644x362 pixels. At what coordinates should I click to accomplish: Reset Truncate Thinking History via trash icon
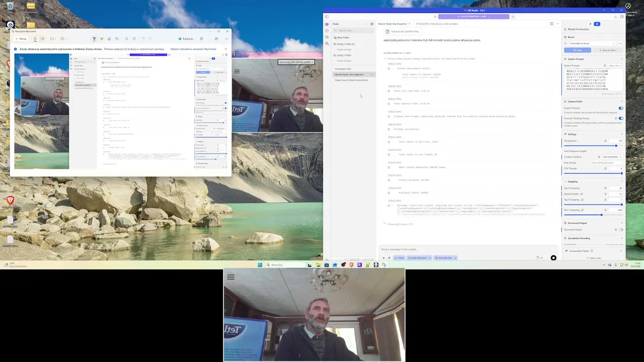coord(616,118)
